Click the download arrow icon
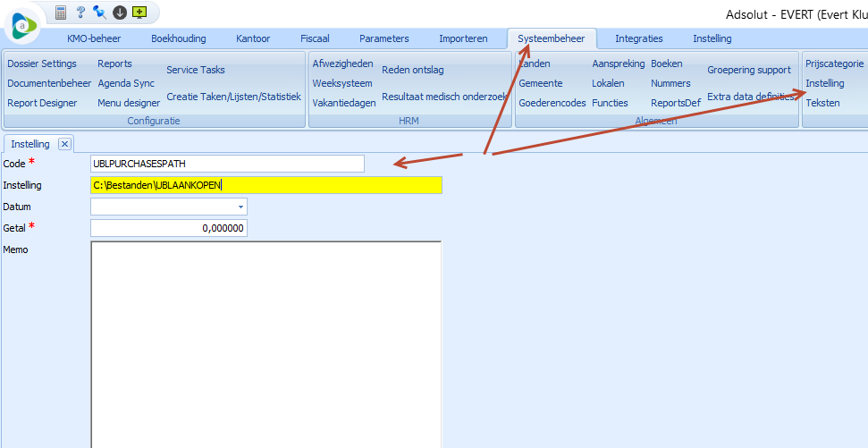The width and height of the screenshot is (868, 448). tap(120, 13)
